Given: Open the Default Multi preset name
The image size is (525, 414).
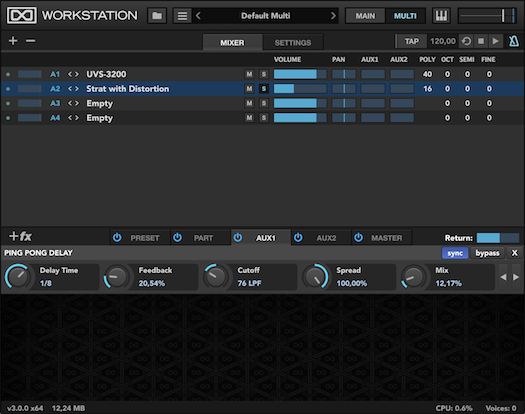Looking at the screenshot, I should pyautogui.click(x=266, y=16).
